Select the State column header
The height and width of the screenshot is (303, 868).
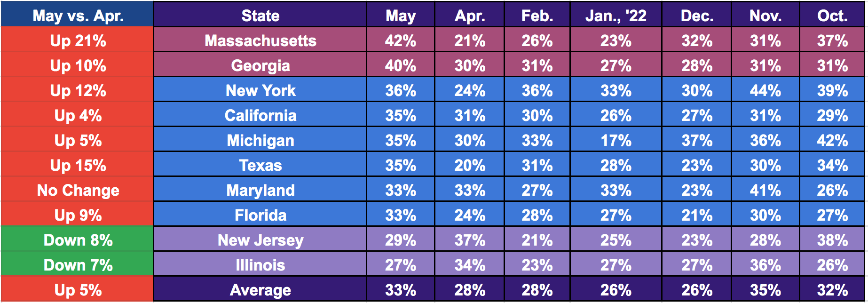point(260,16)
